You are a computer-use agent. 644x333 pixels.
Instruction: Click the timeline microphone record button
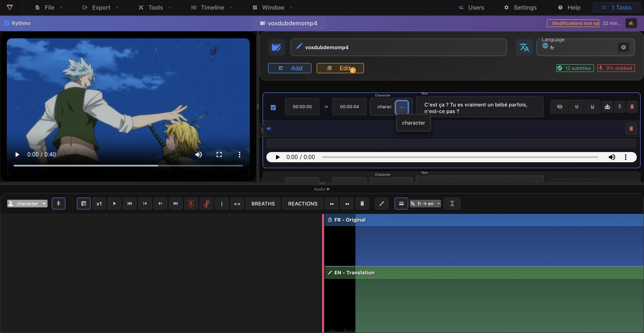[59, 204]
